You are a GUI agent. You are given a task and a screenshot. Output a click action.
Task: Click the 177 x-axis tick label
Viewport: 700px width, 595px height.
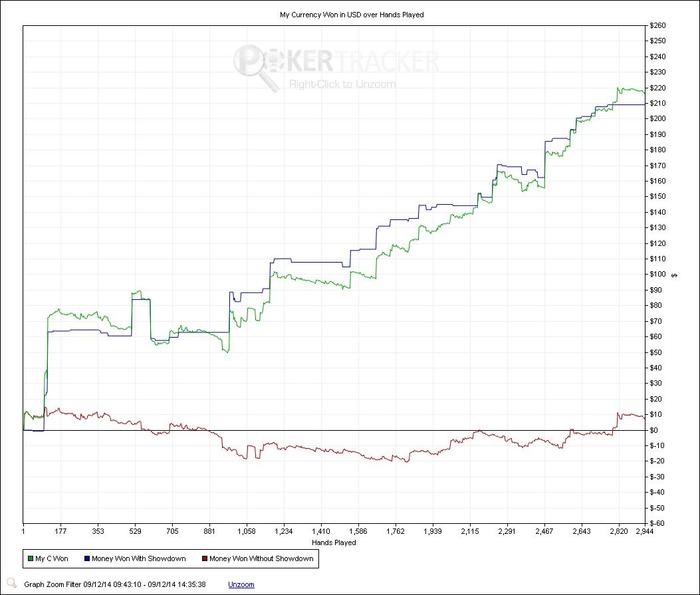point(60,531)
